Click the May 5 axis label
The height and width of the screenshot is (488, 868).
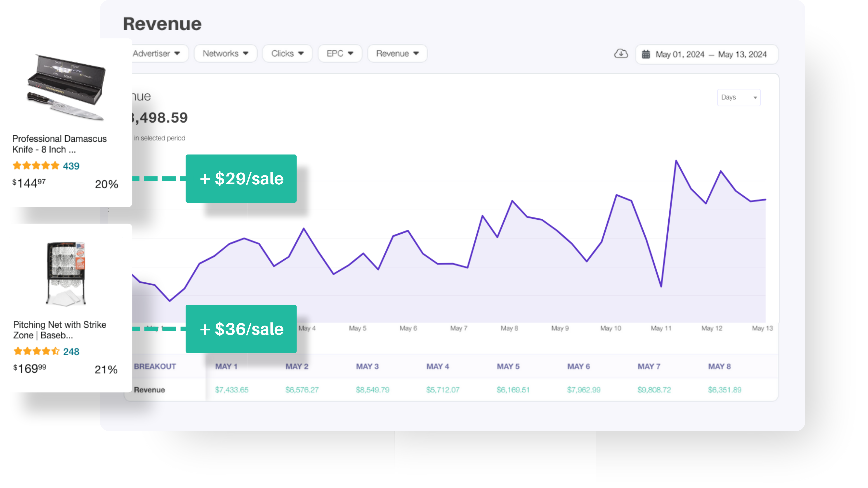click(x=358, y=328)
